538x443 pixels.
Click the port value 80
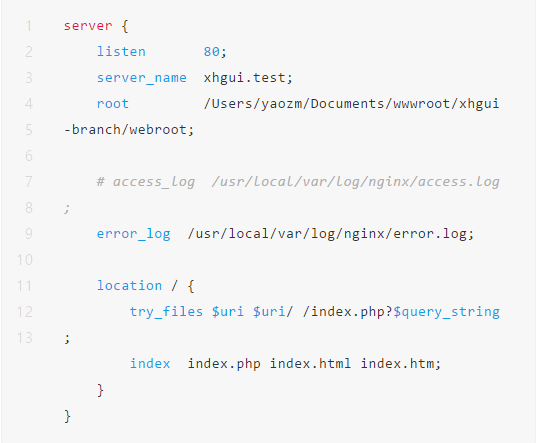point(211,52)
